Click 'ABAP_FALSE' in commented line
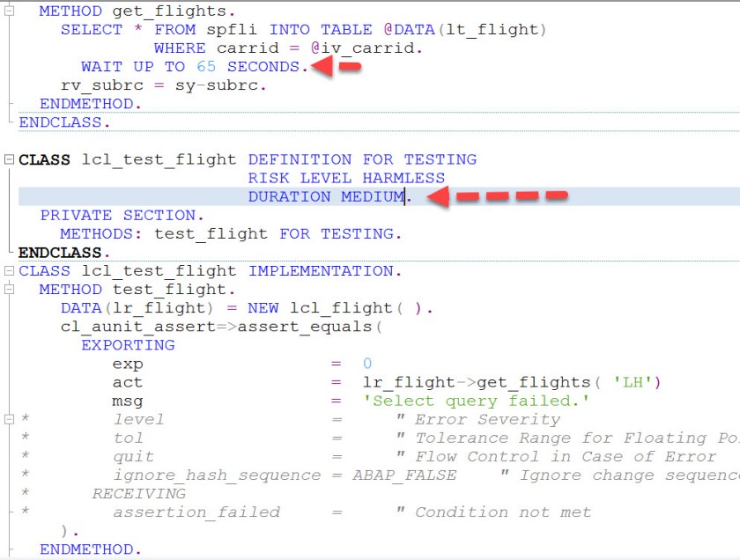The width and height of the screenshot is (740, 560). (404, 475)
